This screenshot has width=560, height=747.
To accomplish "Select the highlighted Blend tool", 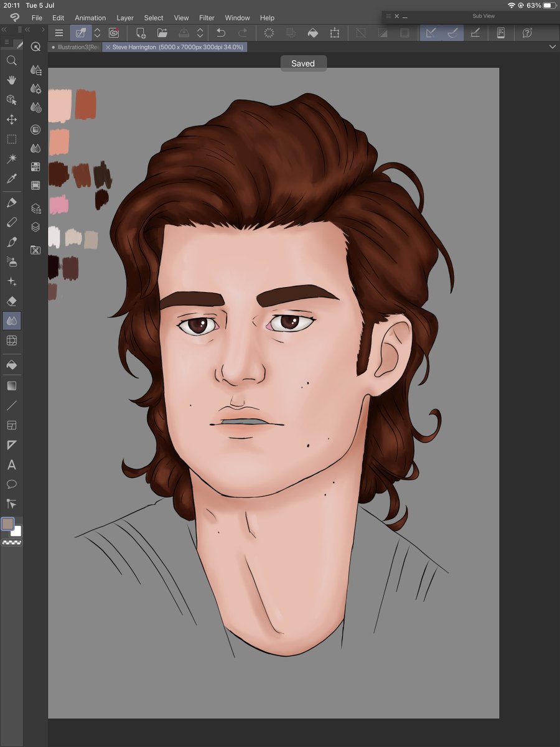I will pyautogui.click(x=11, y=321).
